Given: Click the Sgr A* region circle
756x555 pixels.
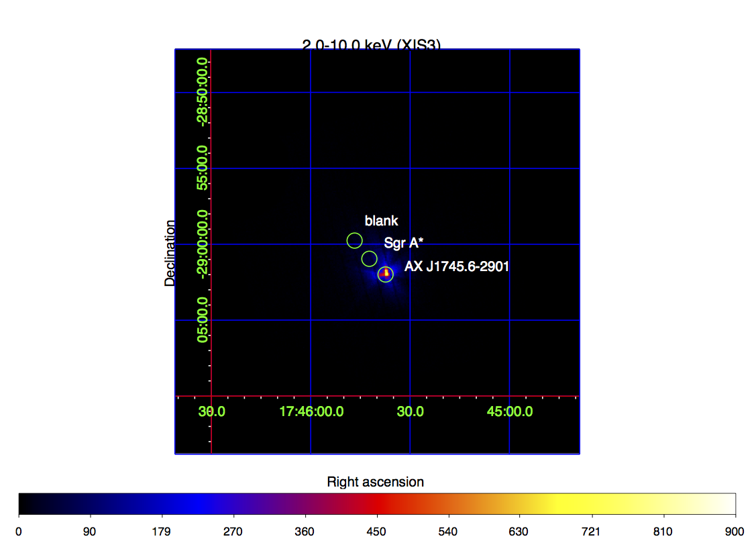Looking at the screenshot, I should pyautogui.click(x=370, y=259).
